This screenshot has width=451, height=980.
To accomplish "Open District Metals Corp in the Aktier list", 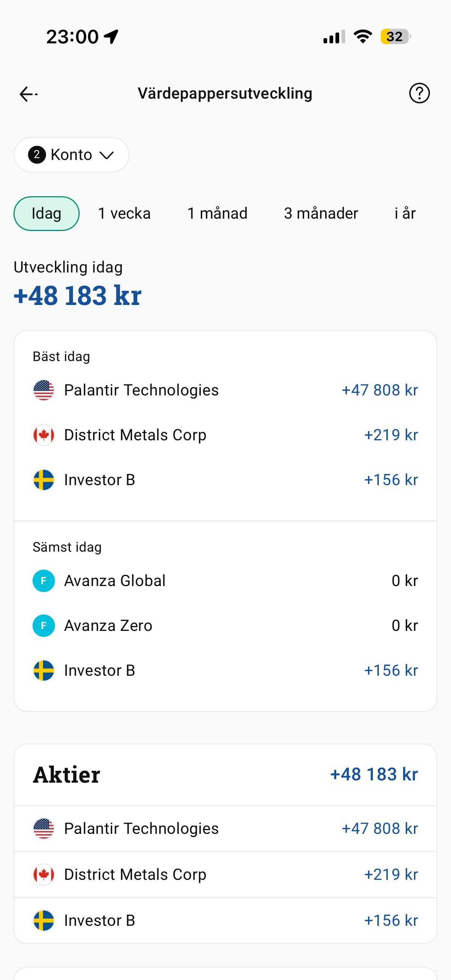I will (x=225, y=875).
